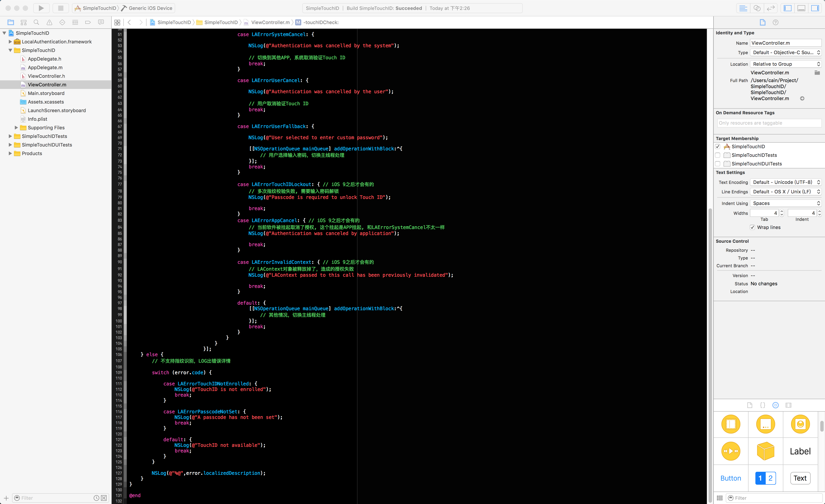Hide the Utilities right panel
Viewport: 825px width, 504px height.
(x=815, y=8)
